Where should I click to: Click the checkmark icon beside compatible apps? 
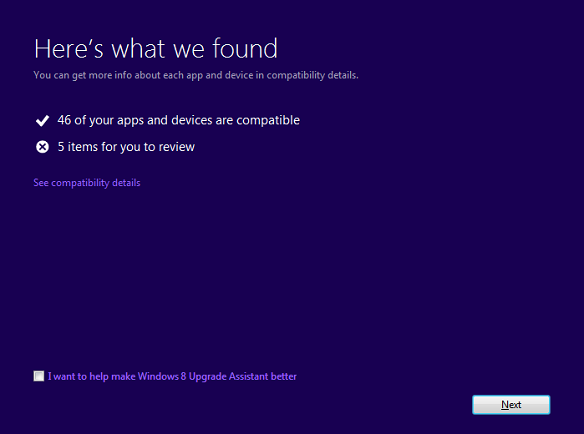coord(42,121)
